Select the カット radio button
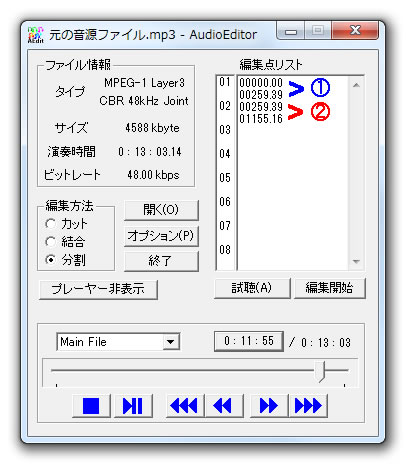 [50, 224]
